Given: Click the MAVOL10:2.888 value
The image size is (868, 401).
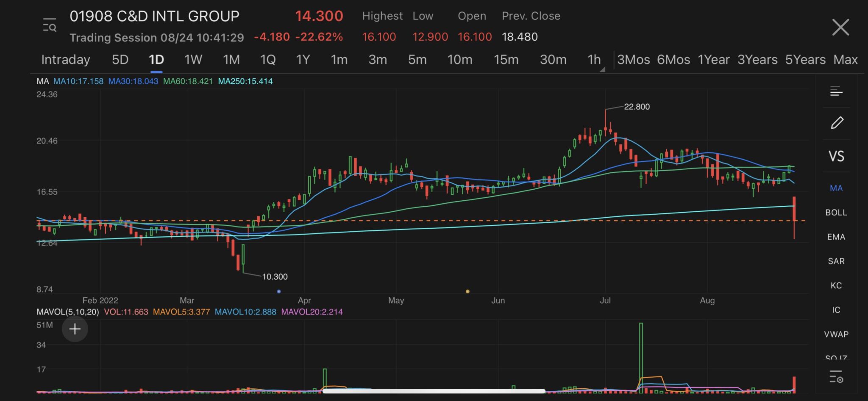Looking at the screenshot, I should coord(245,312).
